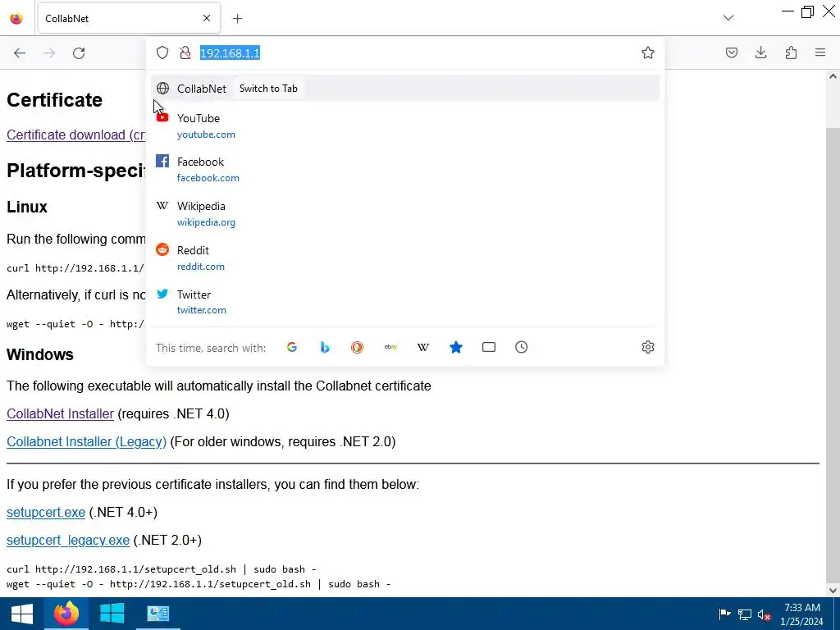Screen dimensions: 840x630
Task: Click the forward navigation arrow
Action: pos(49,53)
